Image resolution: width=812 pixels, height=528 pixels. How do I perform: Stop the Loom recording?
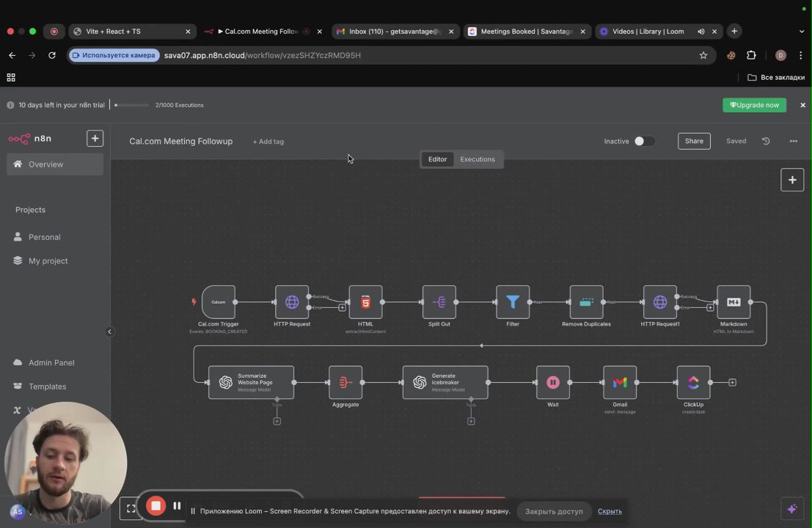156,506
